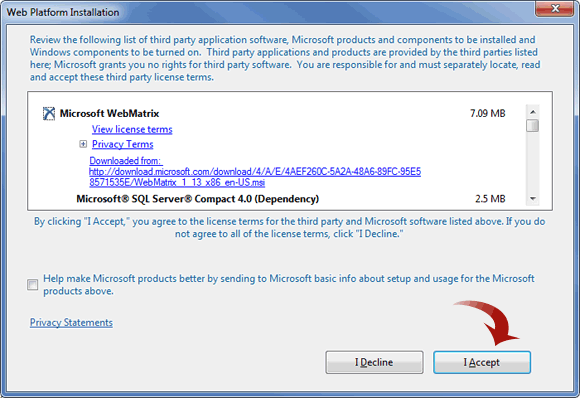Click the I Accept button
Viewport: 580px width, 398px height.
point(482,362)
